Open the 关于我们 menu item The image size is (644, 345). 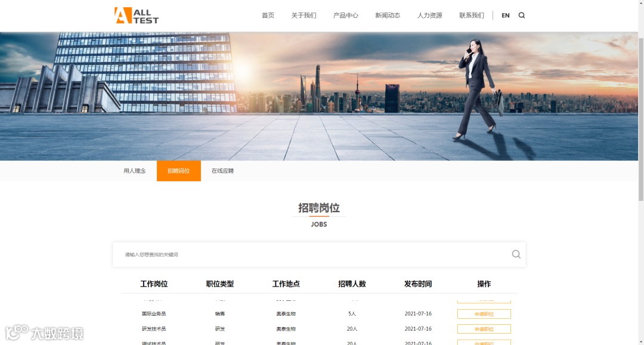tap(304, 15)
